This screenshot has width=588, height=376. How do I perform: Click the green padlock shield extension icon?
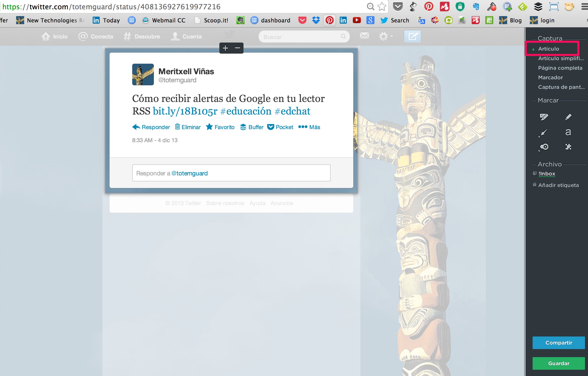[x=460, y=6]
